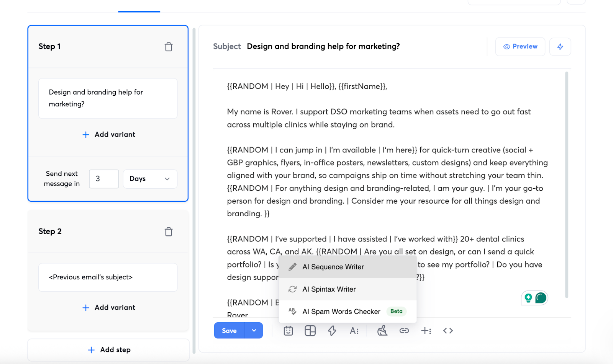Open the Days unit dropdown
The width and height of the screenshot is (613, 364).
150,179
